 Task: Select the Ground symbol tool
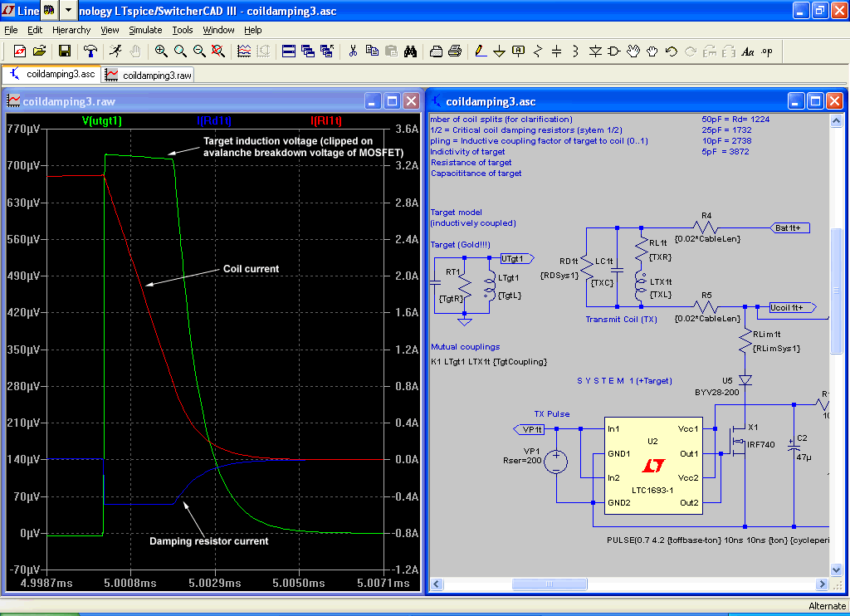pos(499,51)
